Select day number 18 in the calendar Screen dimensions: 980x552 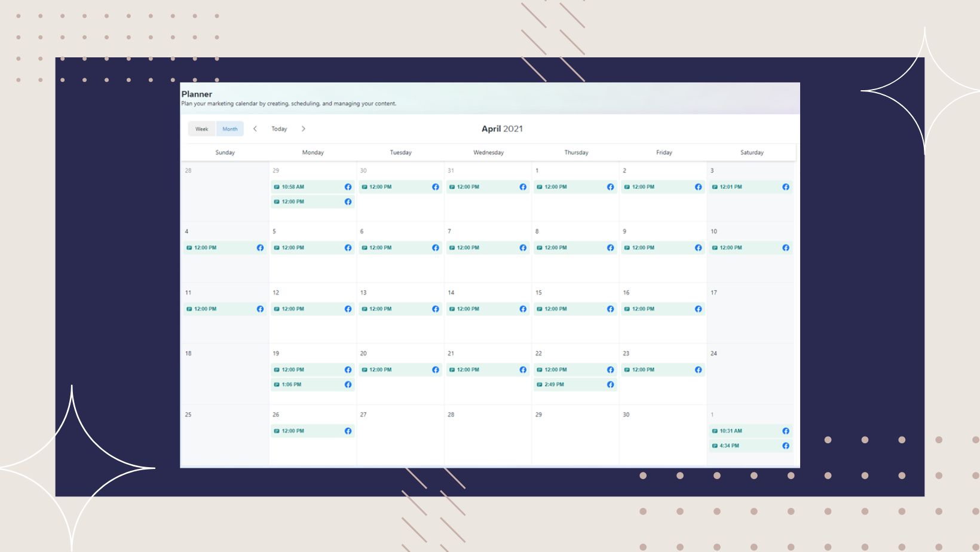click(188, 354)
